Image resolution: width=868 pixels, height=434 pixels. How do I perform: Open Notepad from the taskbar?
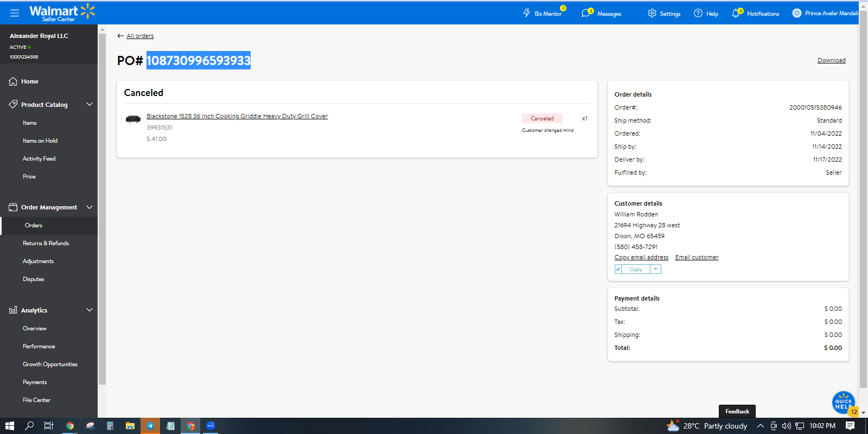[x=170, y=426]
